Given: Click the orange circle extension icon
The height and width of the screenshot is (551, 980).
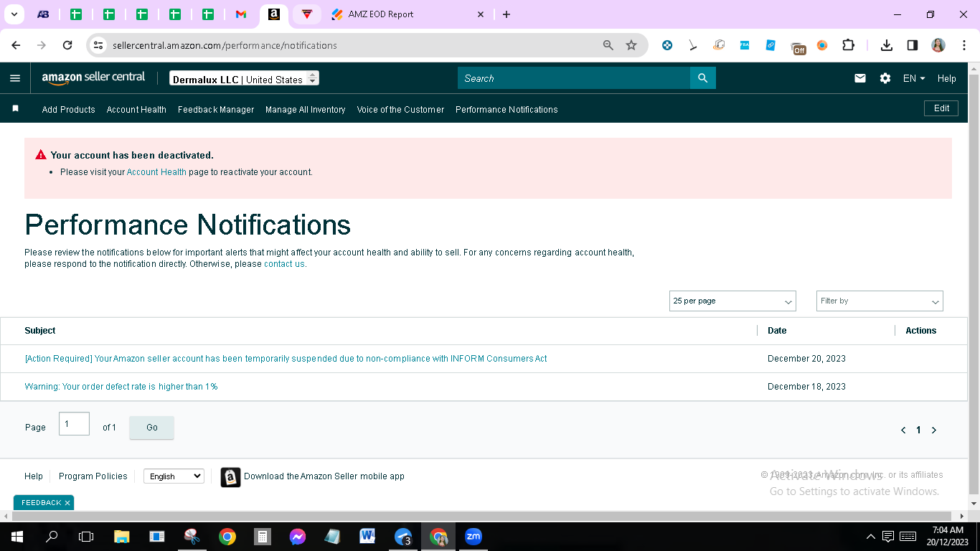Looking at the screenshot, I should pyautogui.click(x=822, y=45).
